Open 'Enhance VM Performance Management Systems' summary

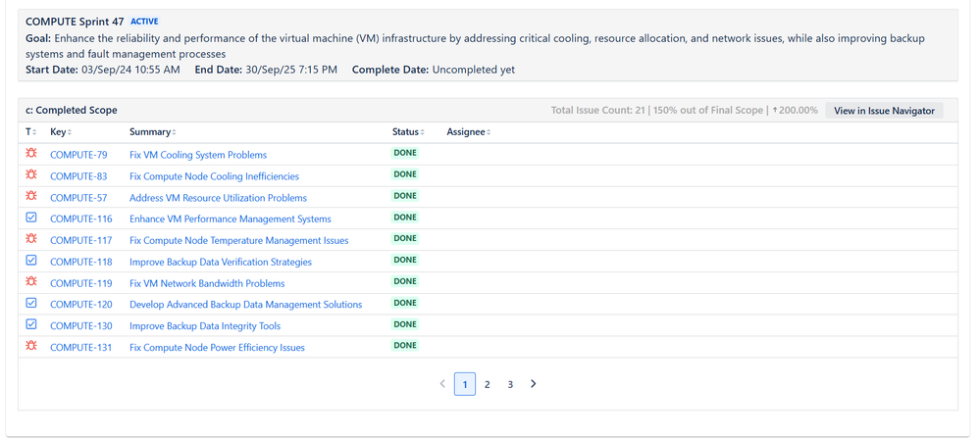[231, 219]
